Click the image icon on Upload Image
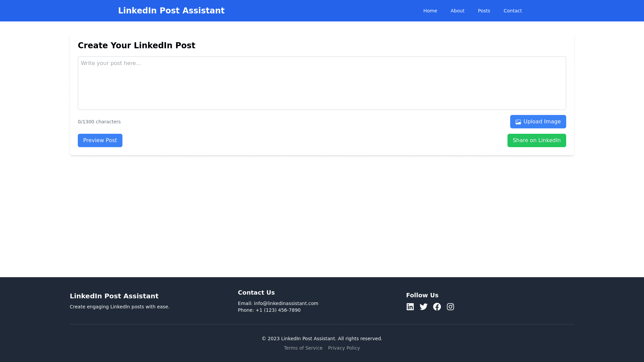The height and width of the screenshot is (362, 644). coord(518,122)
